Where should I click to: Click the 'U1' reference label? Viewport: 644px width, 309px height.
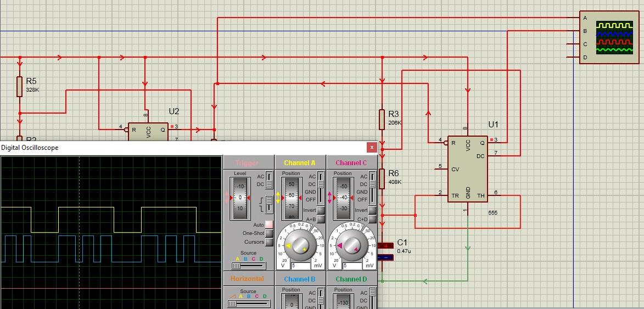pyautogui.click(x=493, y=125)
